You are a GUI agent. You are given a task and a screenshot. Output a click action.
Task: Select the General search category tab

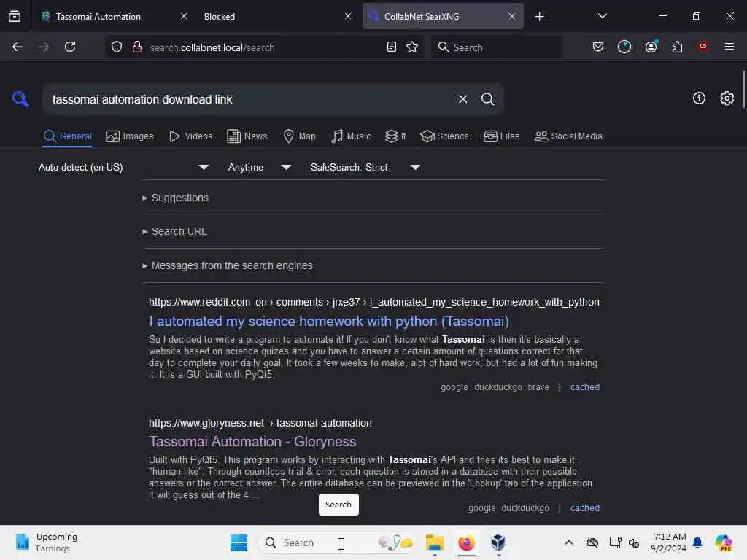pos(67,136)
